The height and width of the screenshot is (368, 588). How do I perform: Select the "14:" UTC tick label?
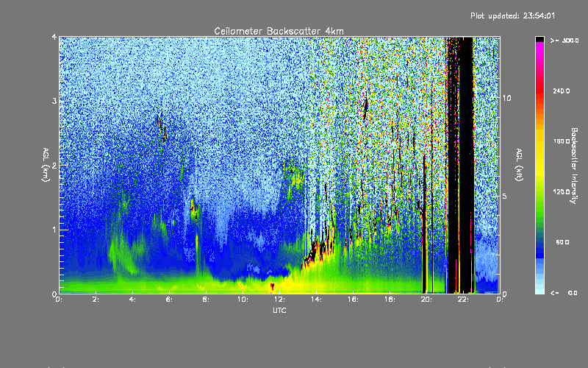click(x=316, y=300)
